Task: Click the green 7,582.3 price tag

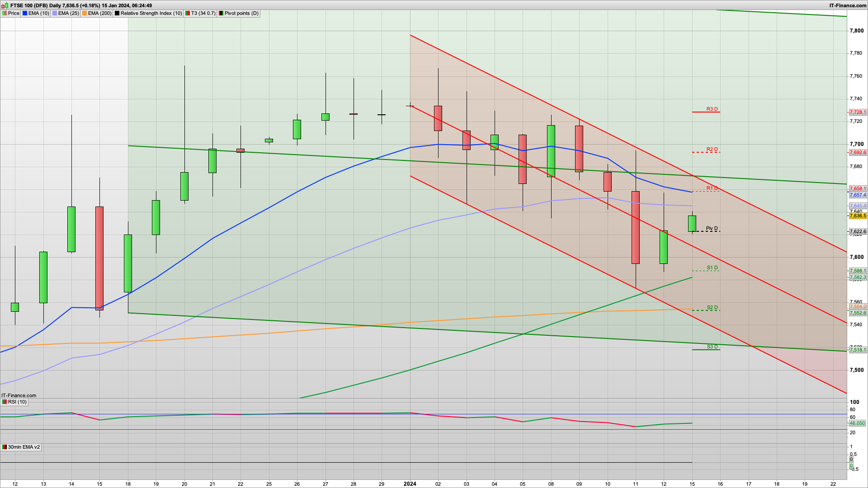Action: 858,277
